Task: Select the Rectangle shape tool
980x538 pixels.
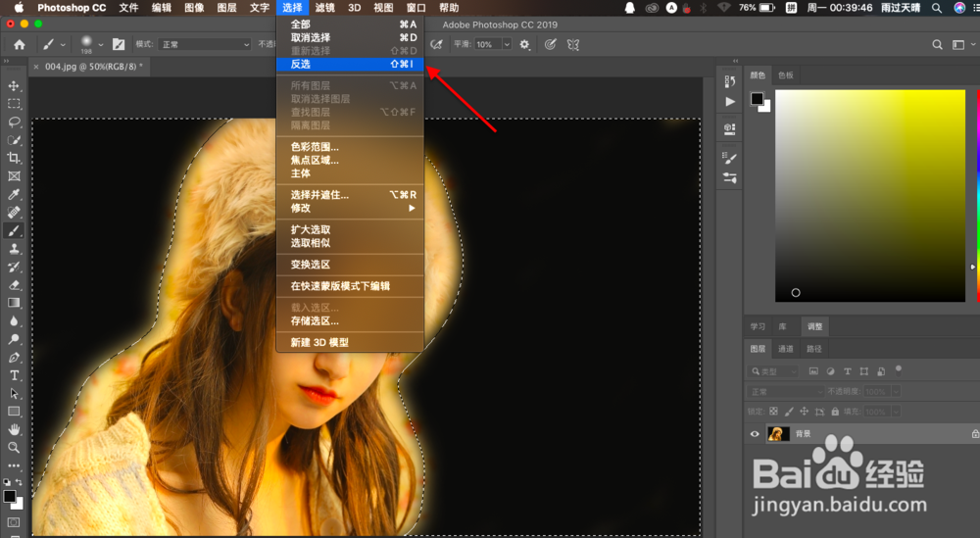Action: coord(14,412)
